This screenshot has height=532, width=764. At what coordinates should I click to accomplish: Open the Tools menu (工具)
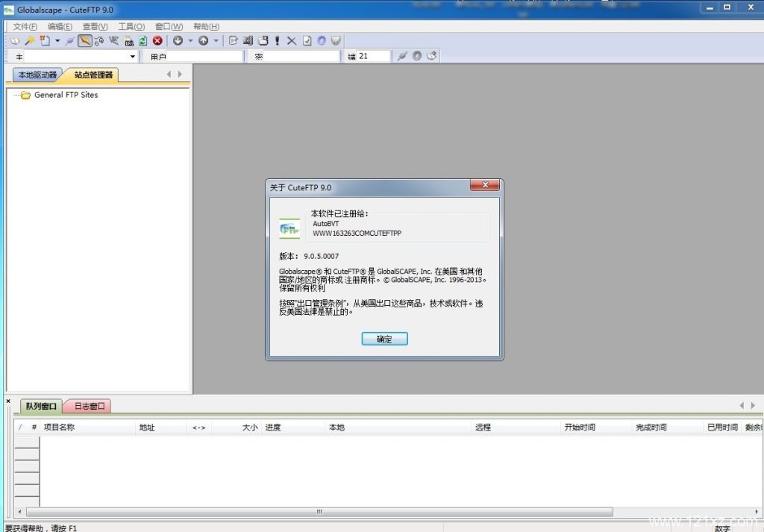coord(131,26)
